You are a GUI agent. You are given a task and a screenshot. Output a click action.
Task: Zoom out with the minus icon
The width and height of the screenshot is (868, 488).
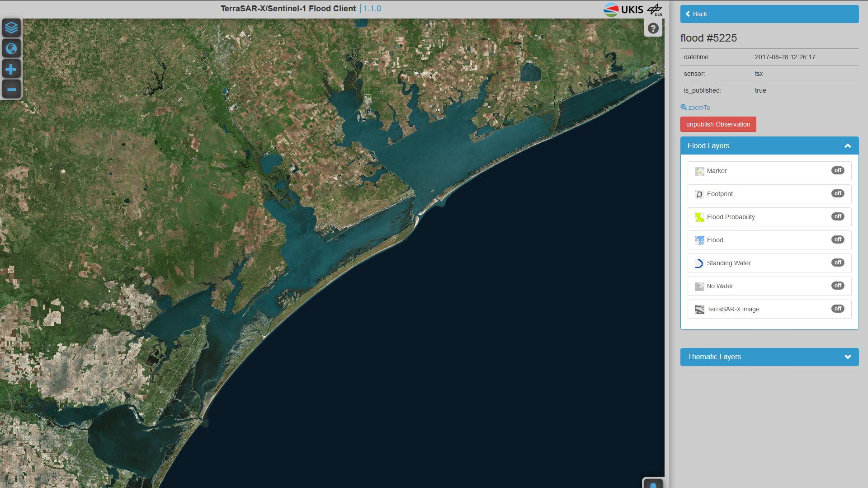(x=11, y=89)
